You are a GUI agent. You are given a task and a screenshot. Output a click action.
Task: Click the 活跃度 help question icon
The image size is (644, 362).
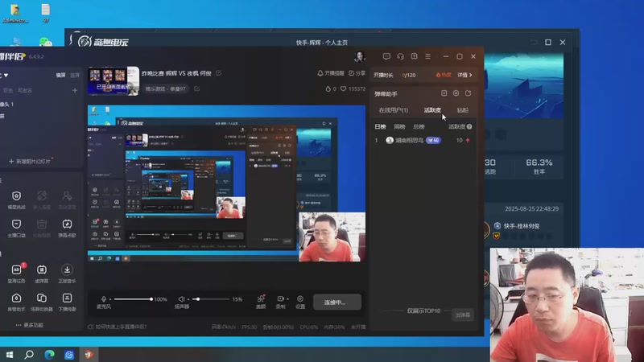[469, 127]
